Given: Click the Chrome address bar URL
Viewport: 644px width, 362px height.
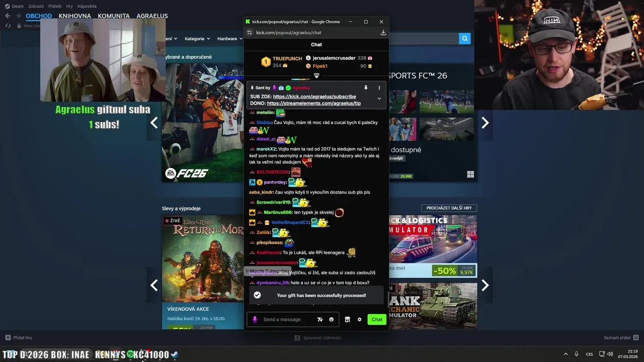Looking at the screenshot, I should tap(288, 33).
